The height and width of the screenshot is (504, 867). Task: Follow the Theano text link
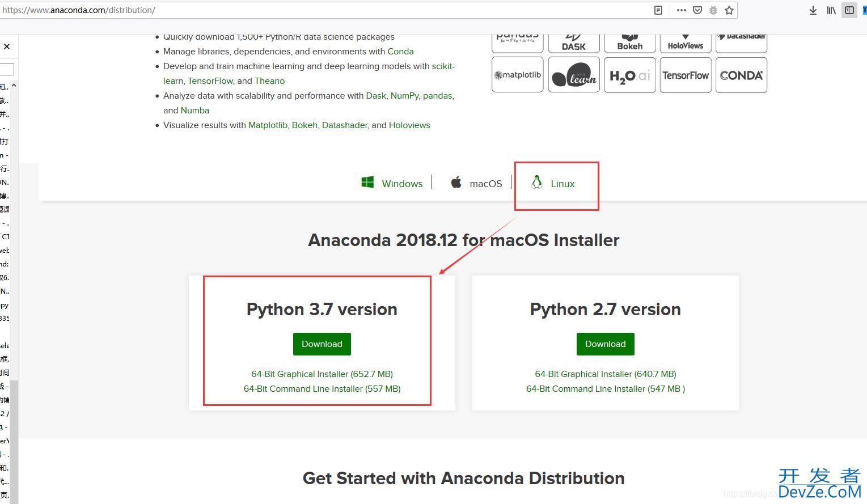click(x=269, y=81)
